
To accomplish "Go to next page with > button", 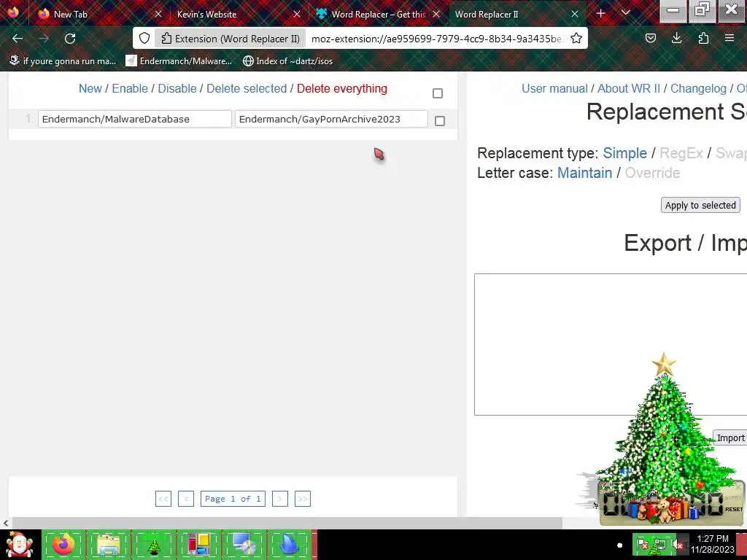I will tap(280, 499).
